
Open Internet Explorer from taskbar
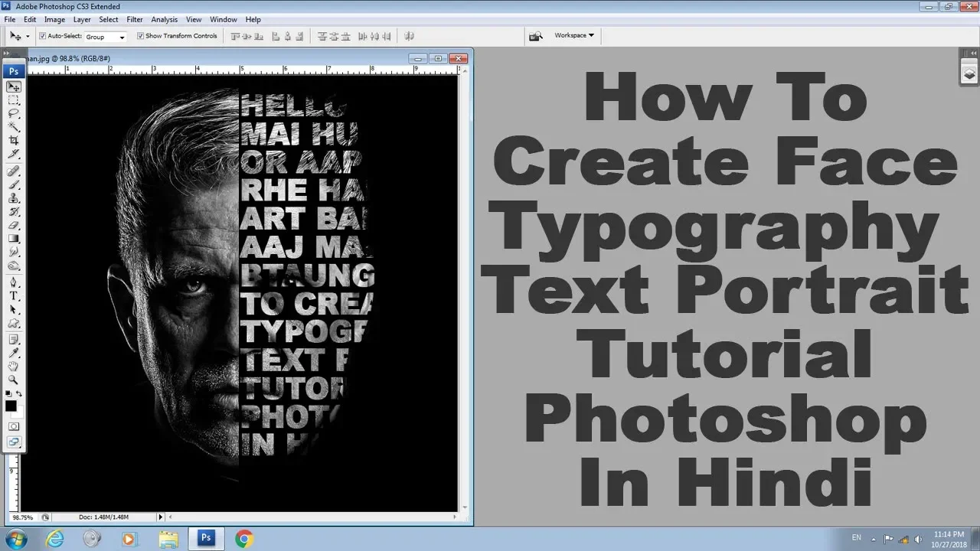coord(55,539)
